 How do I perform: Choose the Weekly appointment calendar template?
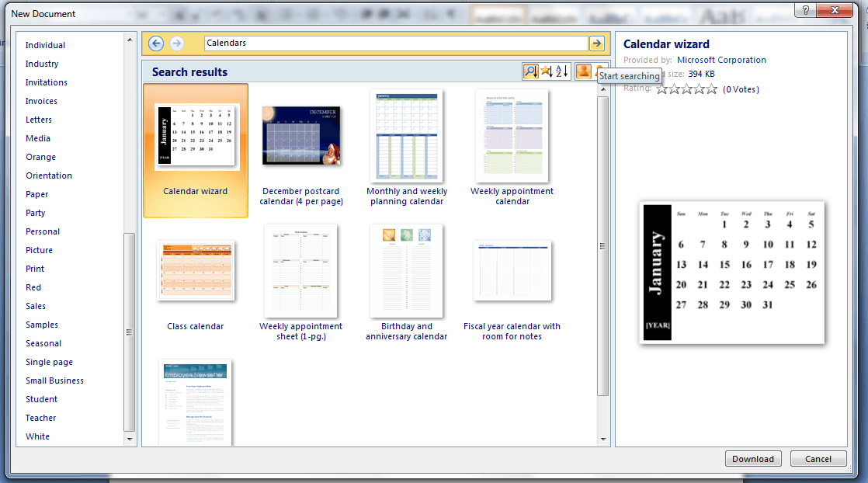[x=512, y=136]
